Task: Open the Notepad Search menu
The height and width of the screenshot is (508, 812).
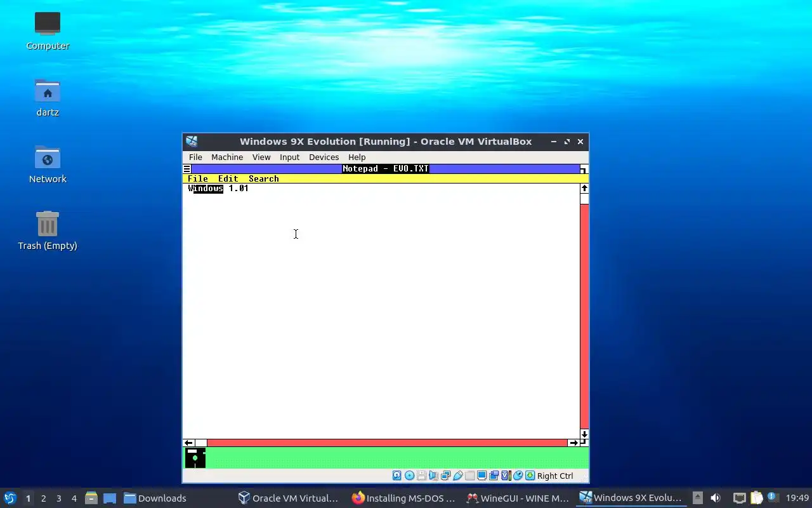Action: [264, 179]
